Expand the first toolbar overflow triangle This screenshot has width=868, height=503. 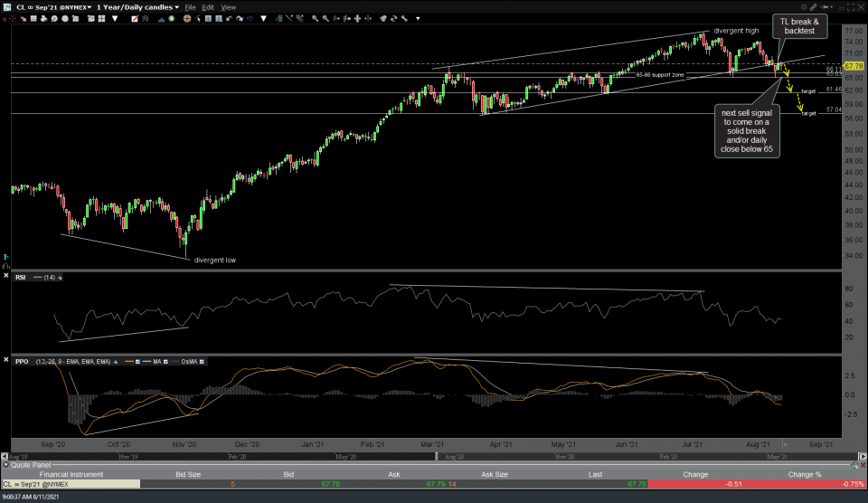[x=115, y=19]
